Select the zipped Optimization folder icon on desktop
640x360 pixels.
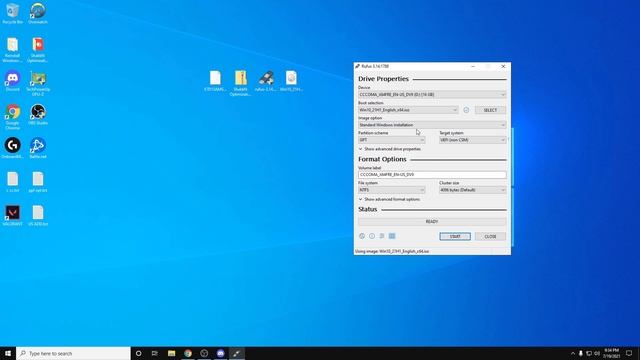[240, 83]
